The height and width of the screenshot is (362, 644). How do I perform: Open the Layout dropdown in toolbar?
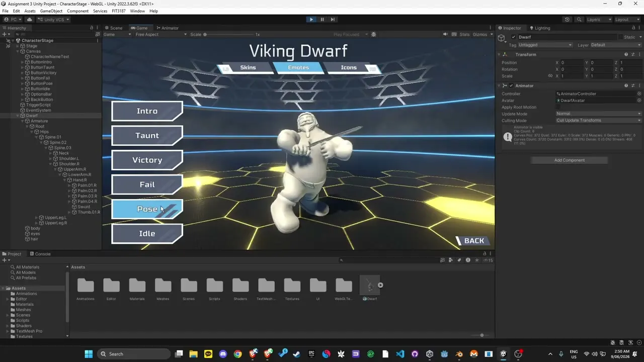[626, 20]
